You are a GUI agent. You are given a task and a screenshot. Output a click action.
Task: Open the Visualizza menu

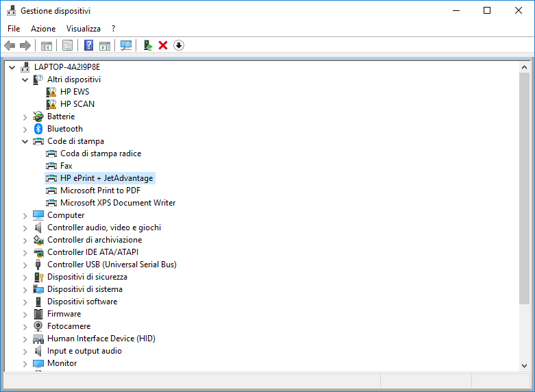click(84, 29)
